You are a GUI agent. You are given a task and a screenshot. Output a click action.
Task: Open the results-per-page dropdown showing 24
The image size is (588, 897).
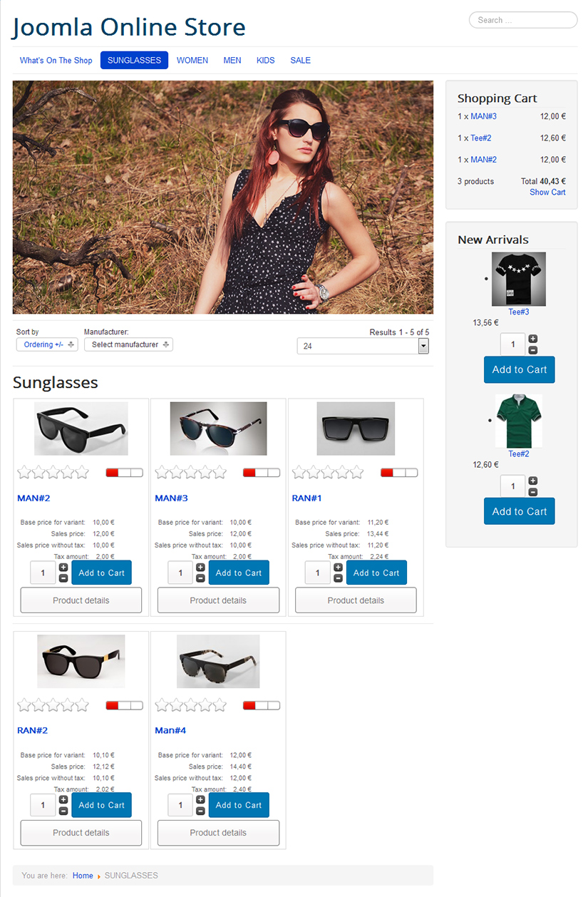(x=363, y=346)
